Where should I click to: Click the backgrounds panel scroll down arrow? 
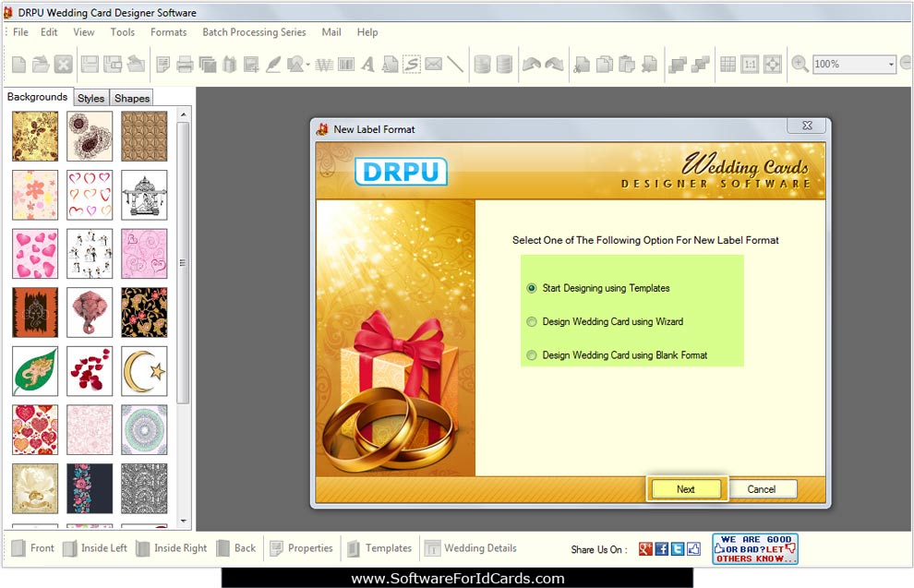(183, 521)
